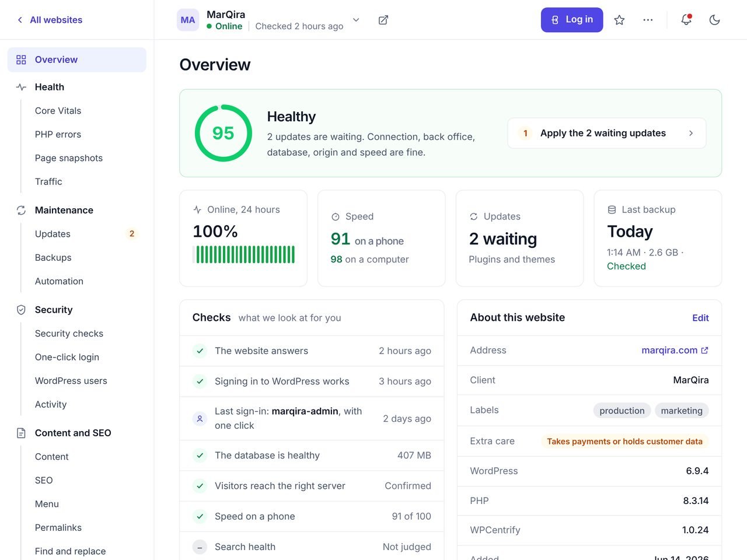Click the Log in button
747x560 pixels.
coord(572,20)
